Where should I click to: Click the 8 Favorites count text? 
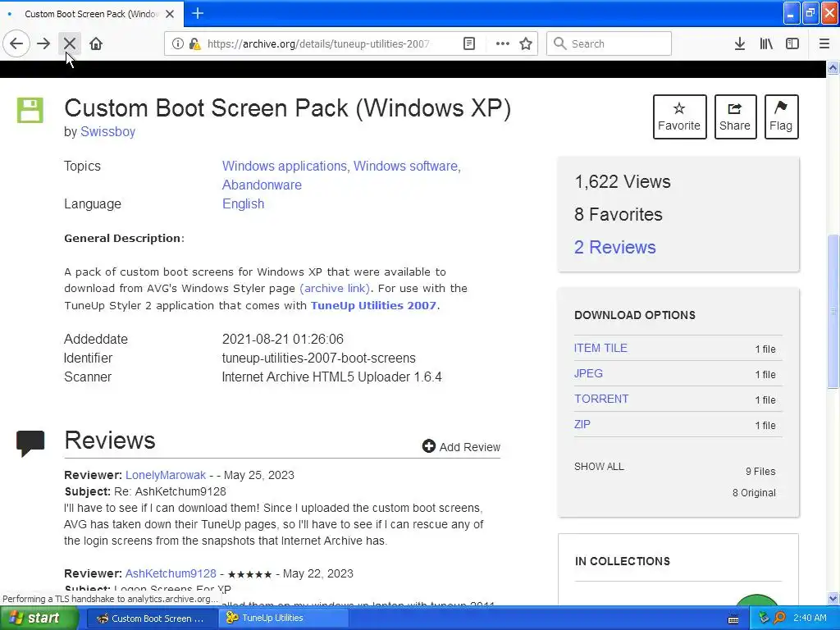click(x=619, y=215)
